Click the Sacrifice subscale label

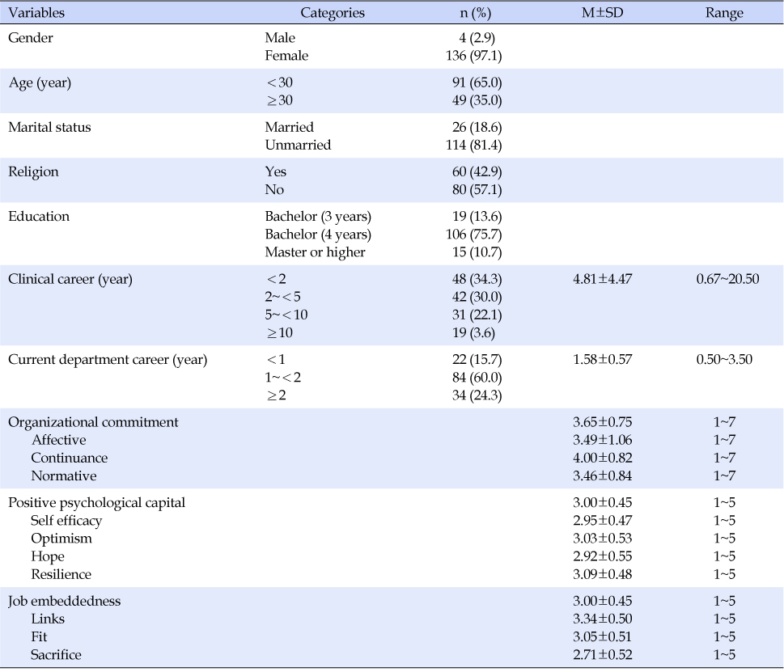tap(56, 654)
